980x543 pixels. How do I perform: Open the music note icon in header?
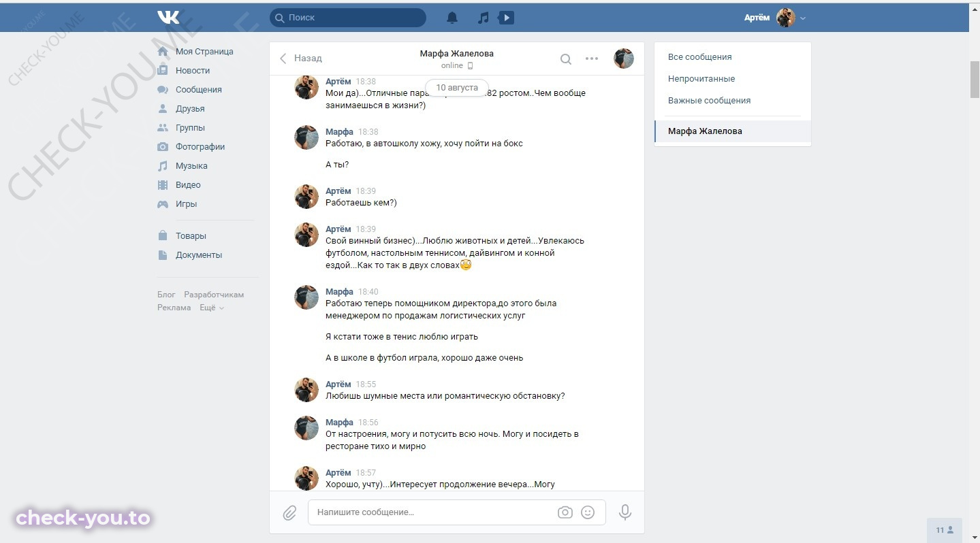point(483,18)
